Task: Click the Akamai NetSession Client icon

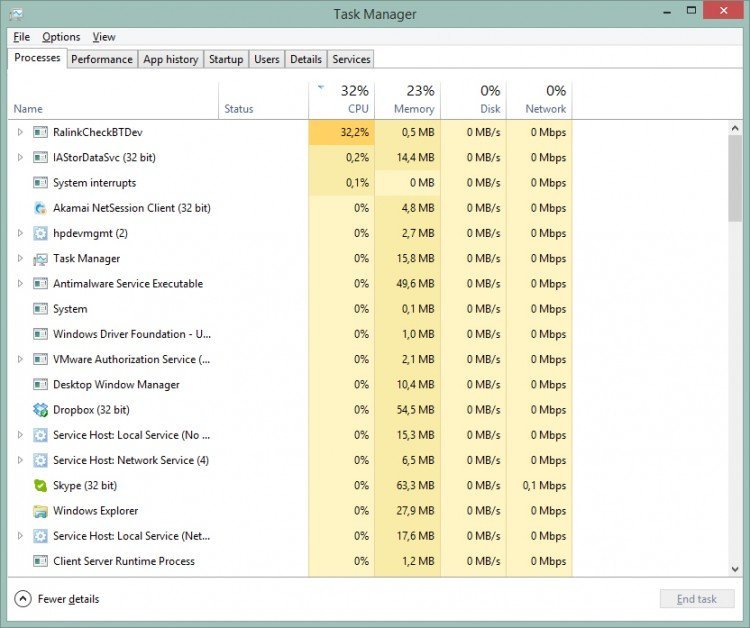Action: (x=40, y=208)
